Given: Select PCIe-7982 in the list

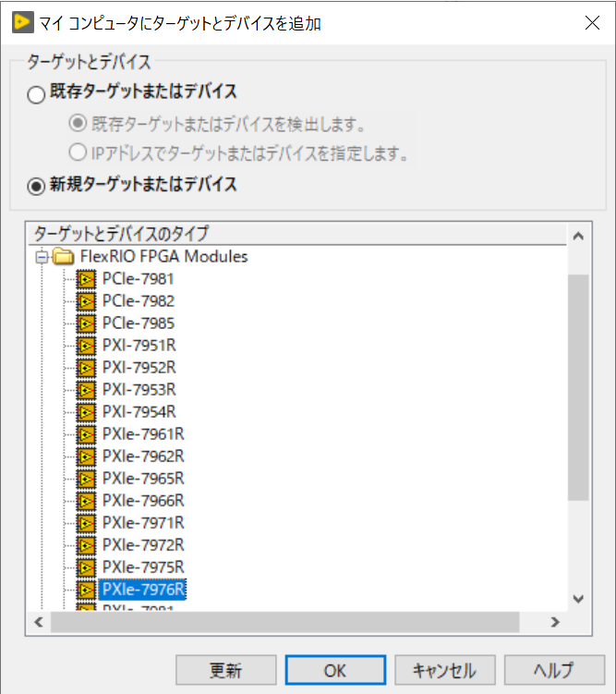Looking at the screenshot, I should click(x=139, y=301).
